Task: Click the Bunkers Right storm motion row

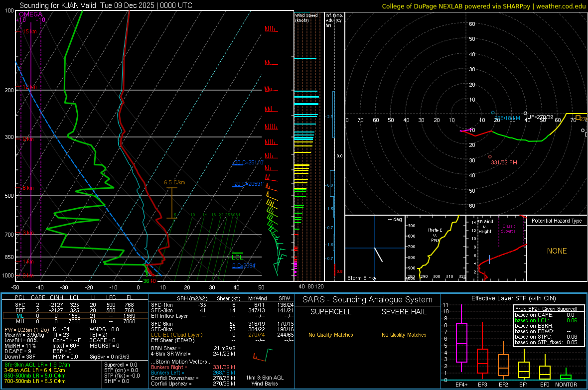Action: click(x=193, y=367)
